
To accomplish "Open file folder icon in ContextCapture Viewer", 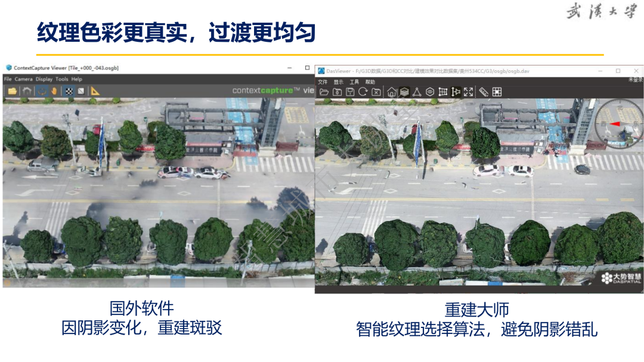I will pyautogui.click(x=13, y=91).
